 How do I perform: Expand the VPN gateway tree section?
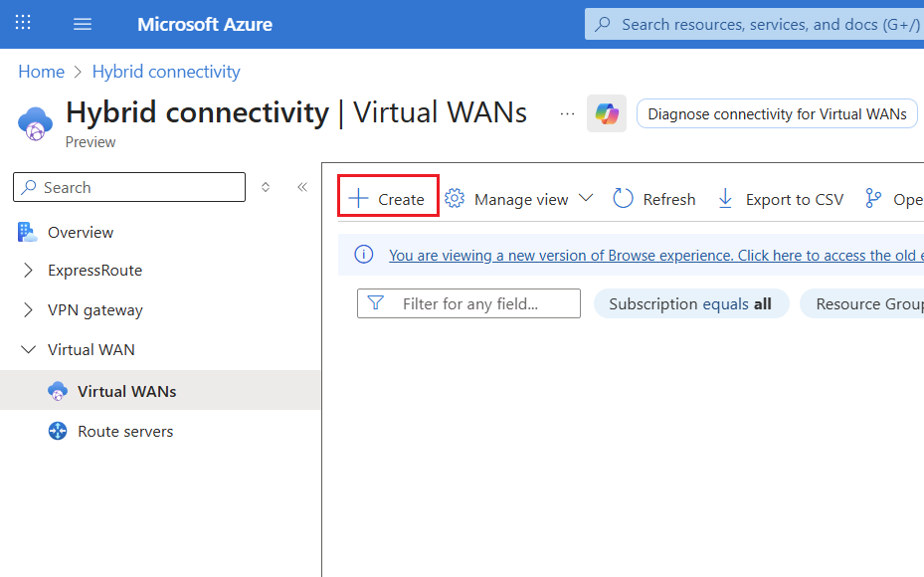coord(28,310)
